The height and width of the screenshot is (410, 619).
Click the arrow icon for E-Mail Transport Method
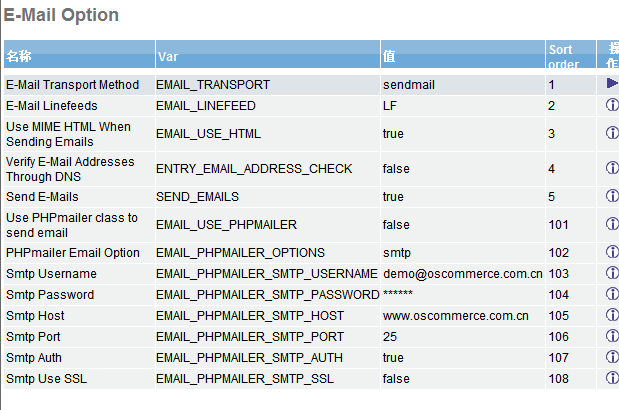pos(612,84)
